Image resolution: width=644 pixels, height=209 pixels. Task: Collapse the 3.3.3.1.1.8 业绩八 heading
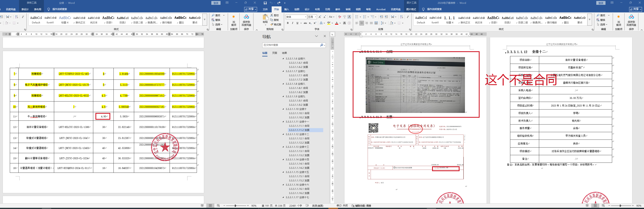pos(283,84)
